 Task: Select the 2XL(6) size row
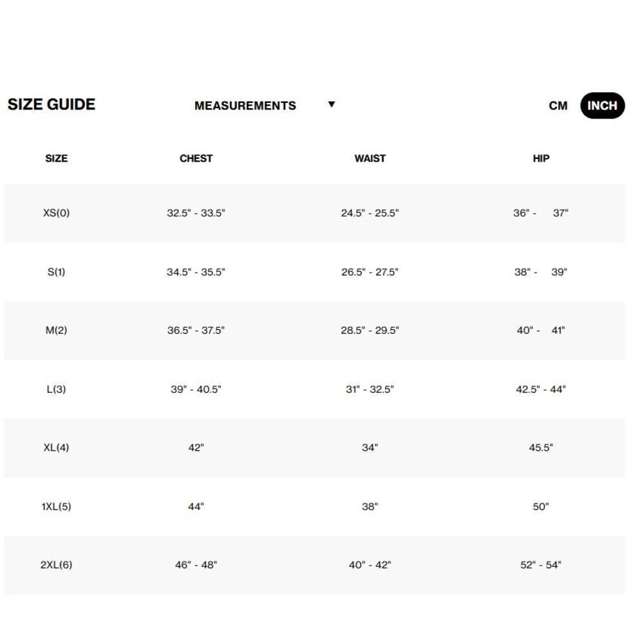tap(315, 565)
